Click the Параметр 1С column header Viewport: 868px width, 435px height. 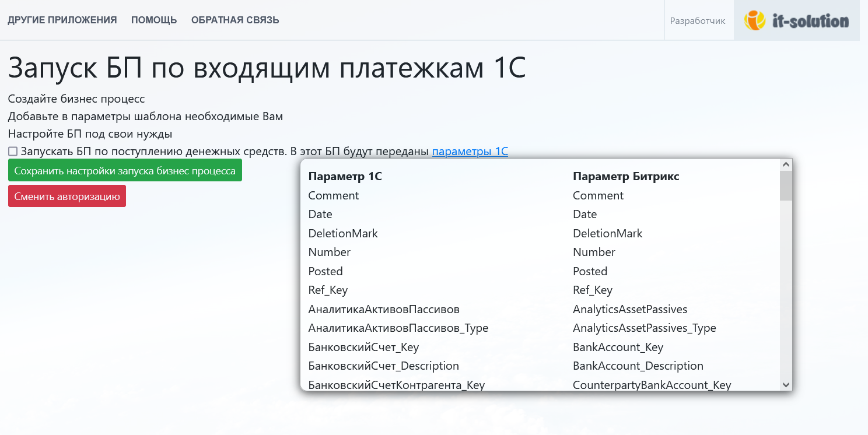pos(345,176)
